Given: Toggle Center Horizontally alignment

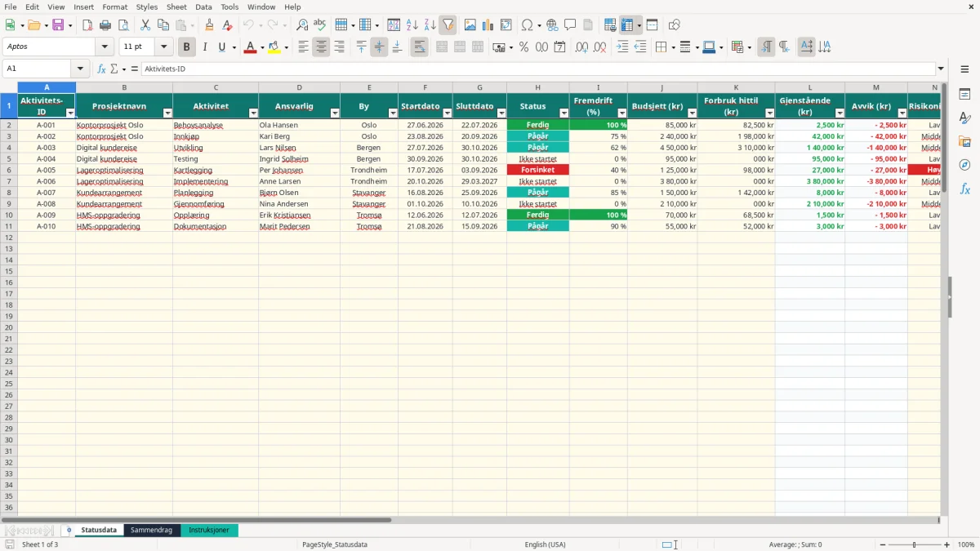Looking at the screenshot, I should pyautogui.click(x=321, y=47).
